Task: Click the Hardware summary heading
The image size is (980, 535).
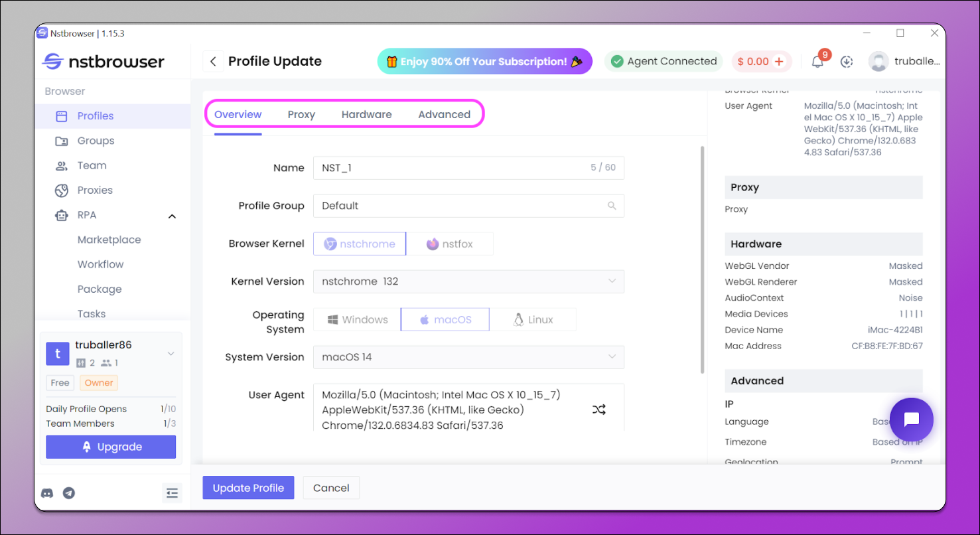Action: [823, 244]
